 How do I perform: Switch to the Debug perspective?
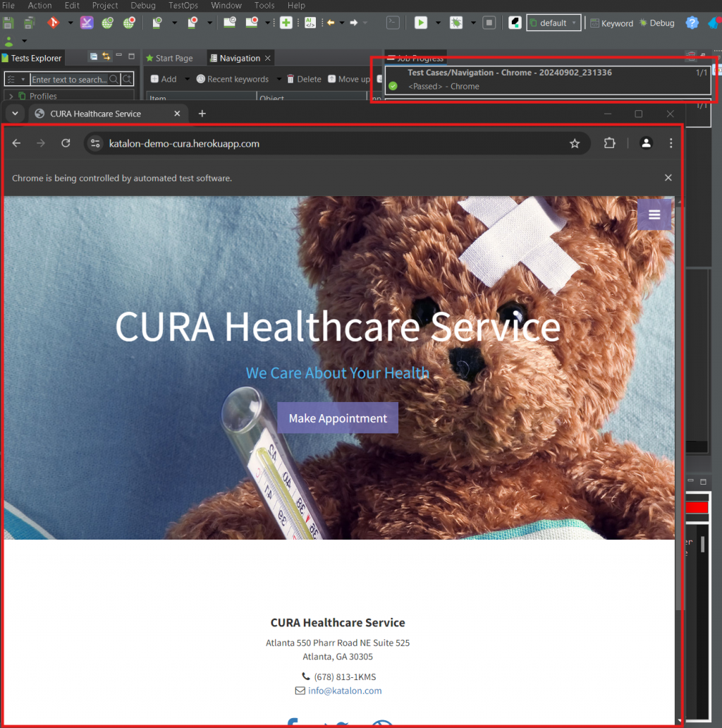(657, 23)
